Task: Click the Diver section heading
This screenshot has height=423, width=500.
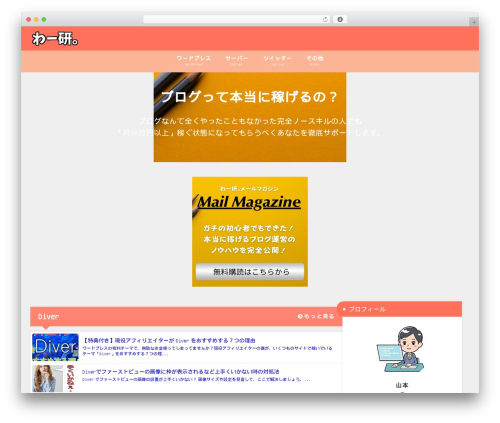Action: pyautogui.click(x=48, y=317)
